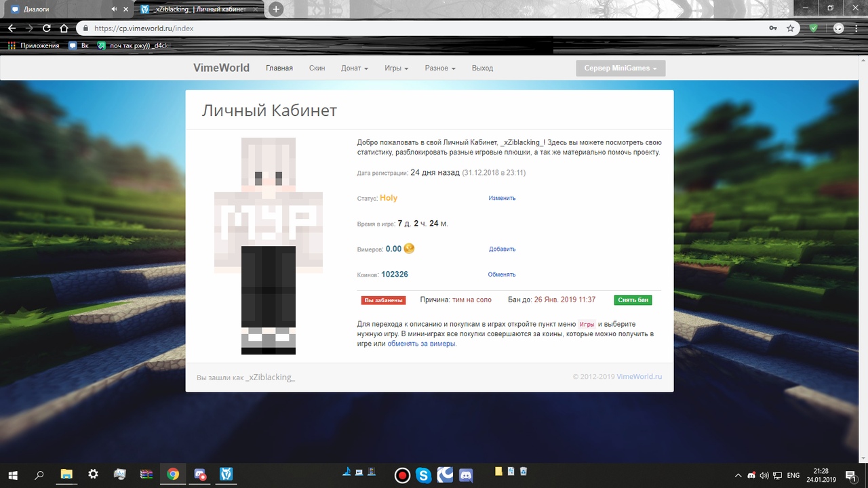Click the saved passwords key icon

(x=773, y=28)
